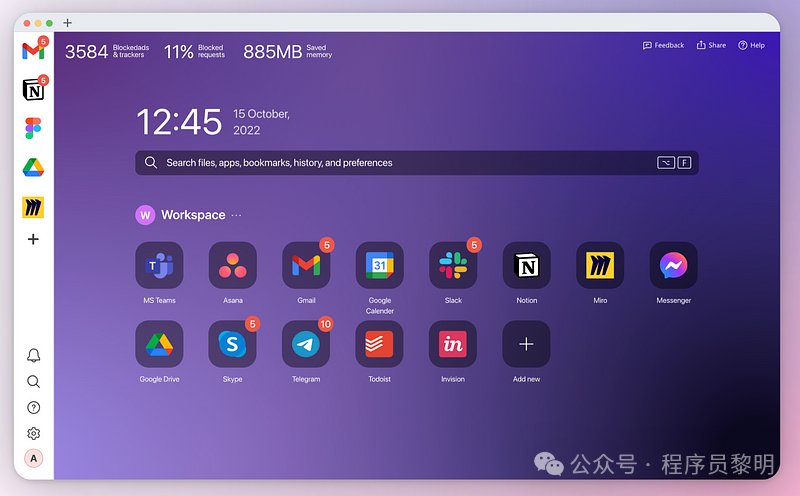Open Telegram app tile
This screenshot has width=800, height=496.
point(306,344)
